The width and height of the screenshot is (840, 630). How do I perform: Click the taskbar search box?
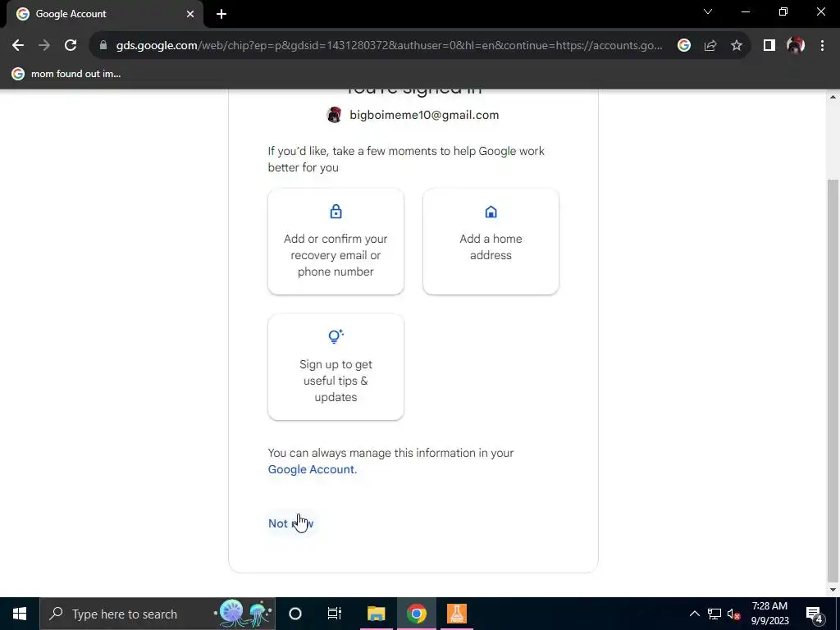click(x=157, y=614)
